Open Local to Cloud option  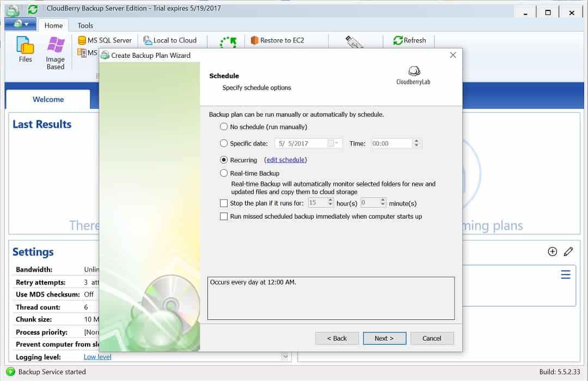[170, 40]
